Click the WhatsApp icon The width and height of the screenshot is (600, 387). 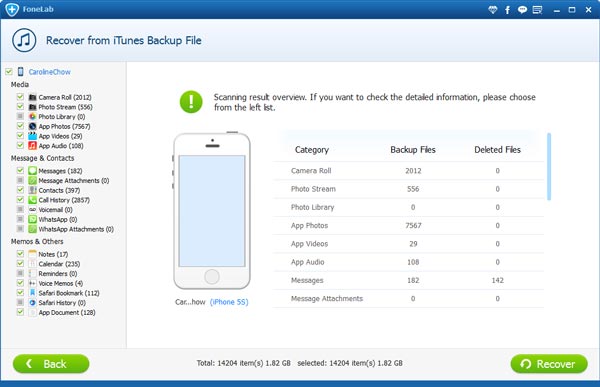click(x=33, y=219)
